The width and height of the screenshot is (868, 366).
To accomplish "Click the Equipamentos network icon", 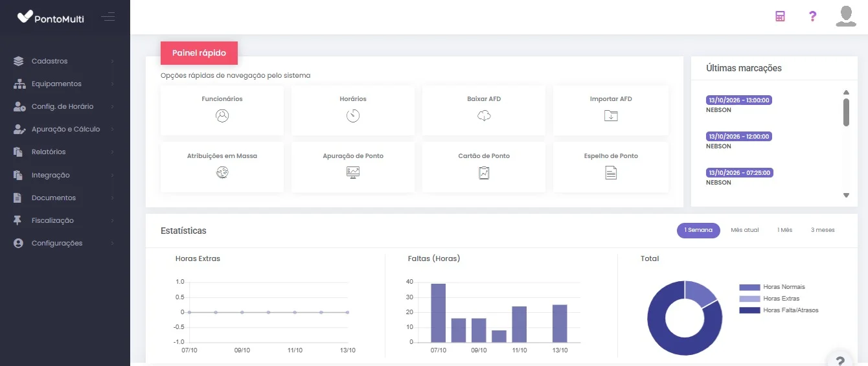I will pyautogui.click(x=18, y=84).
